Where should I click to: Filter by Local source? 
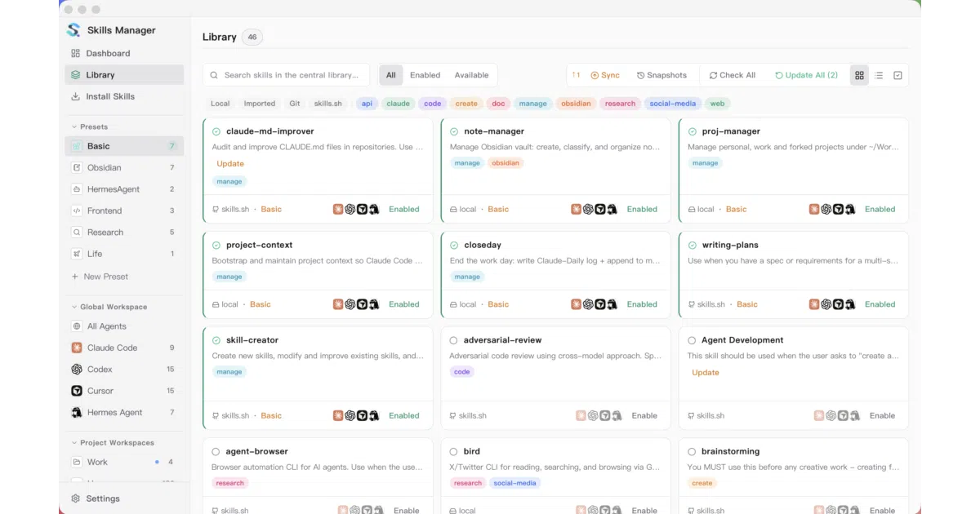(x=220, y=104)
